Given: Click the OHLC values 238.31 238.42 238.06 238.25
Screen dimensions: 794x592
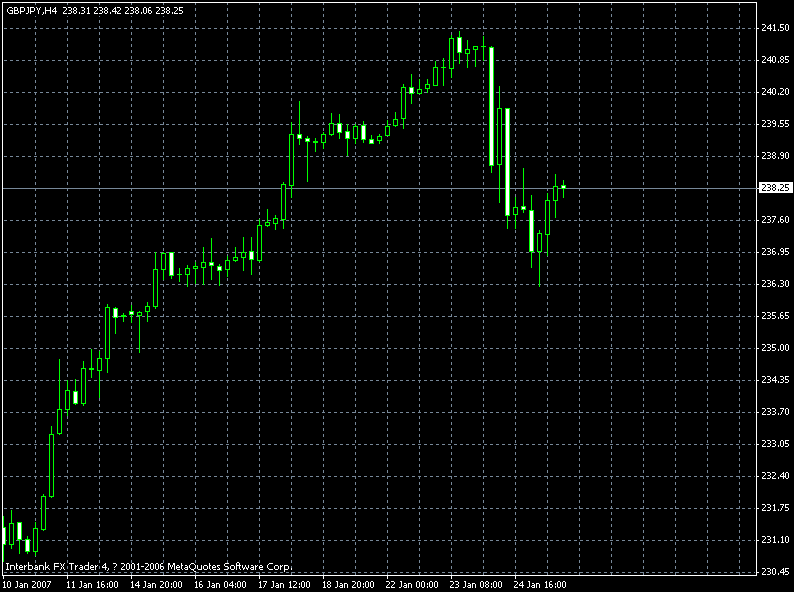Looking at the screenshot, I should click(123, 11).
